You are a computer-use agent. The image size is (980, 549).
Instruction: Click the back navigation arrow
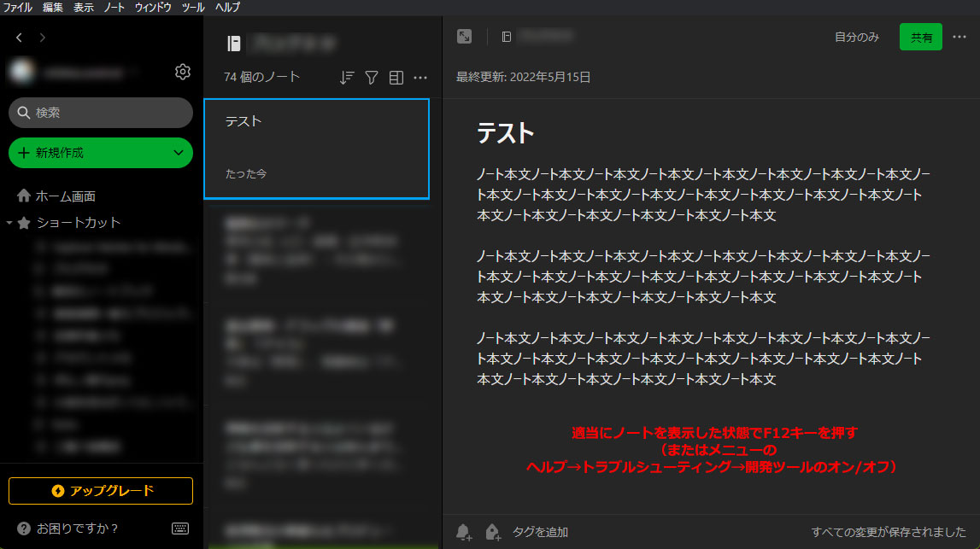coord(18,37)
